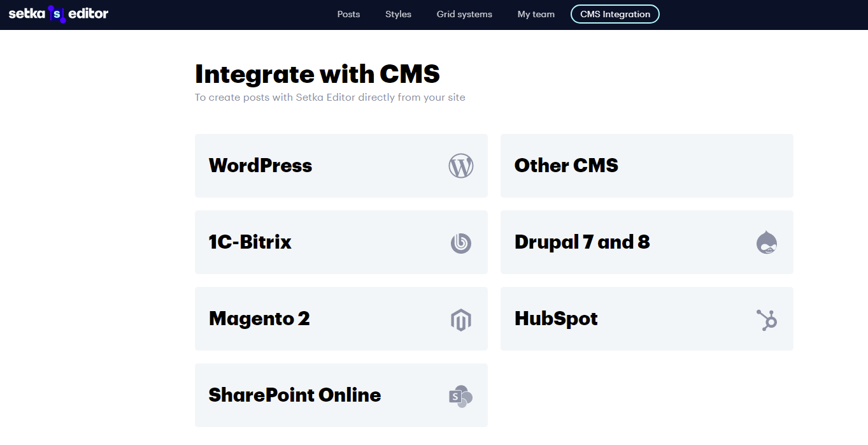Click the SharePoint logo icon
Screen dimensions: 868x445
pyautogui.click(x=460, y=397)
